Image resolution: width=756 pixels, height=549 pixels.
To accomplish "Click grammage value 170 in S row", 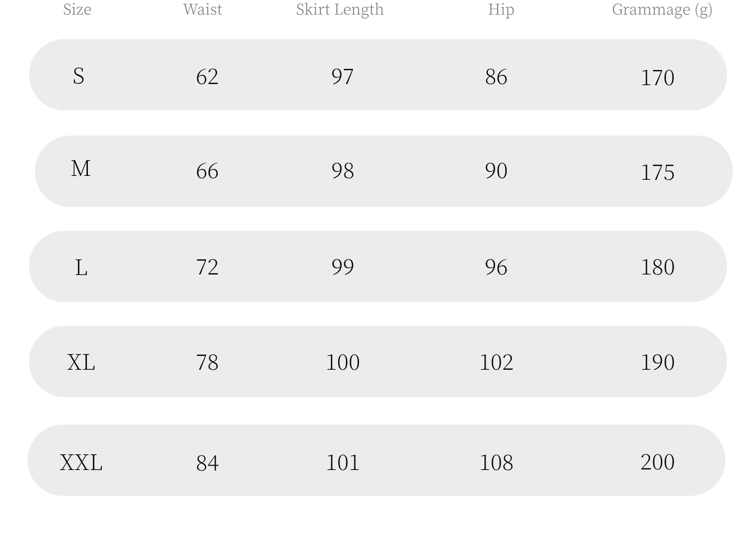I will (x=657, y=78).
